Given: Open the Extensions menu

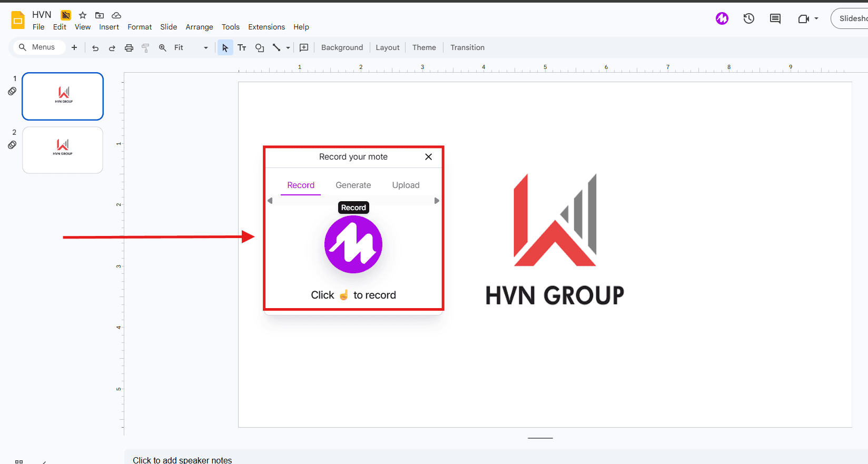Looking at the screenshot, I should point(267,27).
